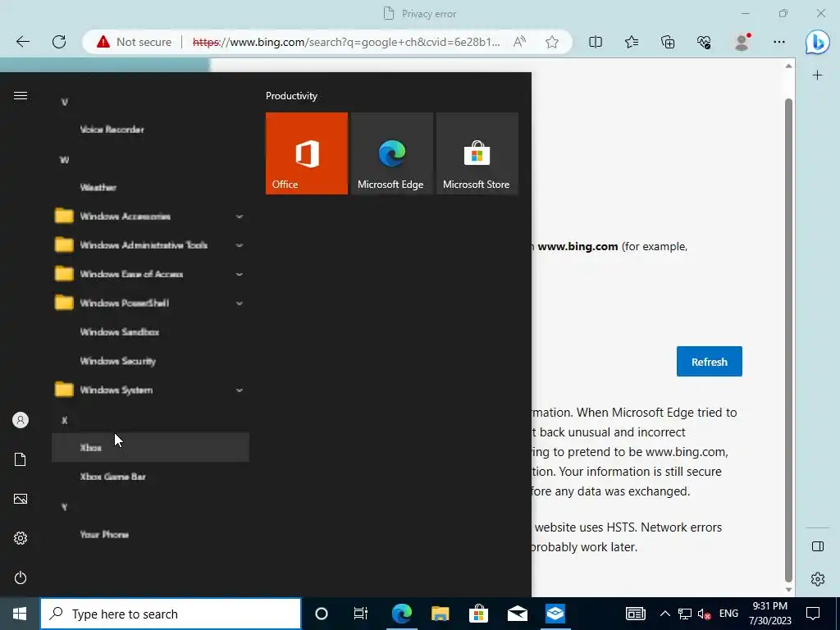Viewport: 840px width, 630px height.
Task: Go back in Edge browser
Action: [x=22, y=42]
